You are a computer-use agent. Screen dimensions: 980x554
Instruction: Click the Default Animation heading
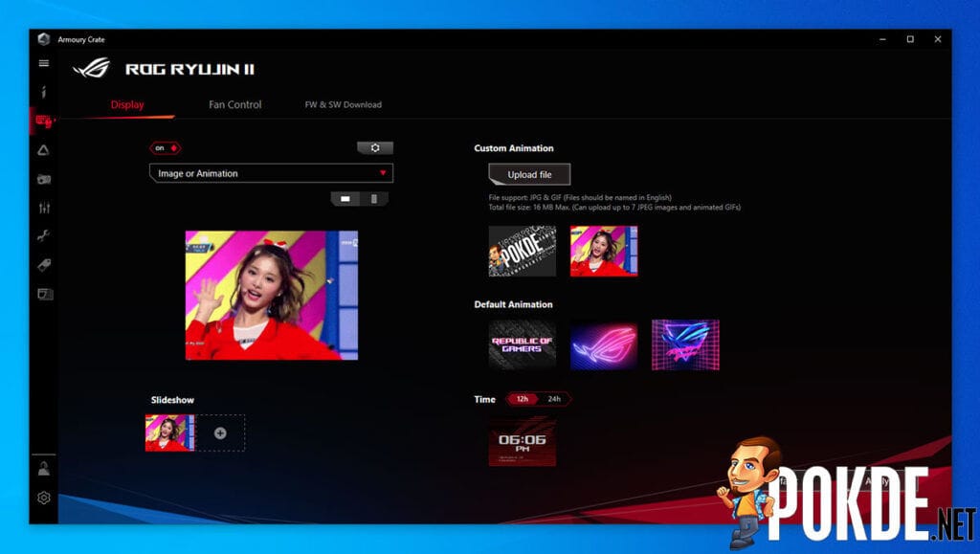pyautogui.click(x=513, y=304)
